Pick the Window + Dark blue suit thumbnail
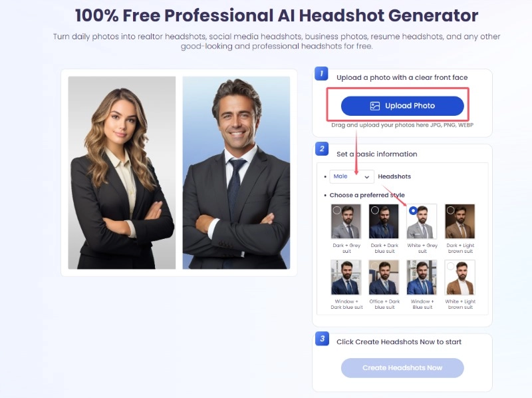This screenshot has width=532, height=398. tap(346, 278)
